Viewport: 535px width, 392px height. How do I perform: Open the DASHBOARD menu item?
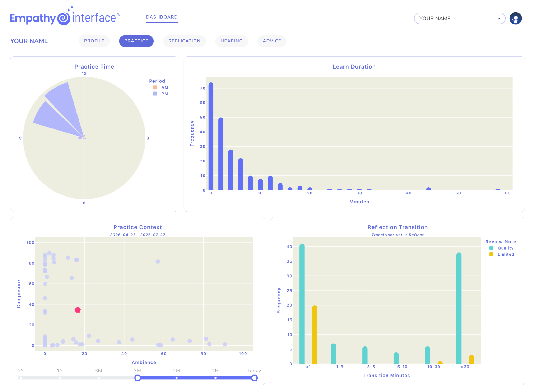pyautogui.click(x=162, y=17)
